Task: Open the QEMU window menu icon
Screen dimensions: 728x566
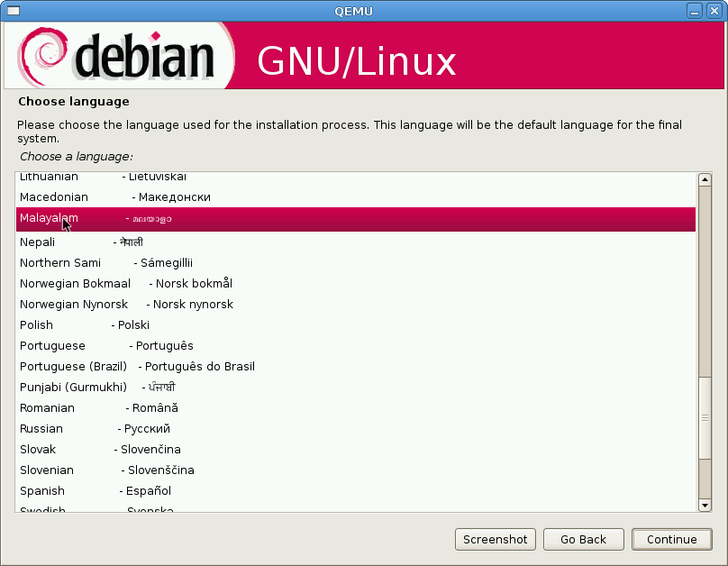Action: pyautogui.click(x=14, y=10)
